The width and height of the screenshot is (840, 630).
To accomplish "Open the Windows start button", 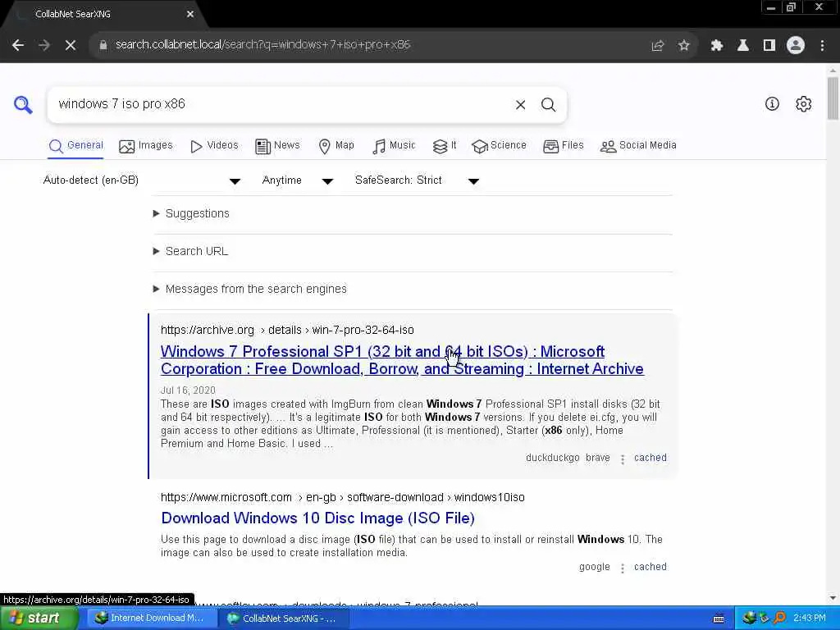I will pos(39,619).
